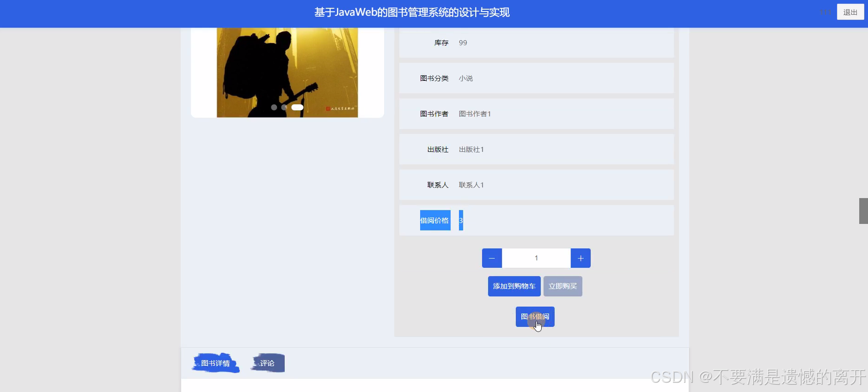This screenshot has height=392, width=868.
Task: Click the 联系人 label
Action: click(x=438, y=185)
